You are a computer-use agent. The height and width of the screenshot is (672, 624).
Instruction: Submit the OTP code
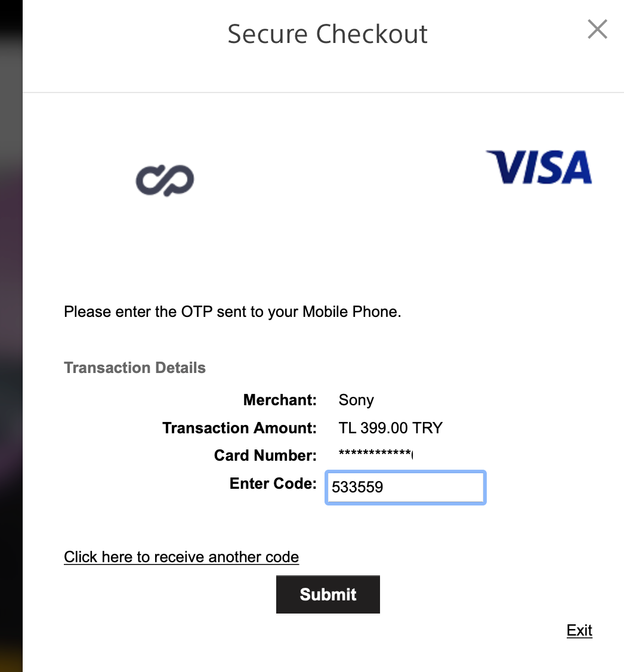coord(328,594)
